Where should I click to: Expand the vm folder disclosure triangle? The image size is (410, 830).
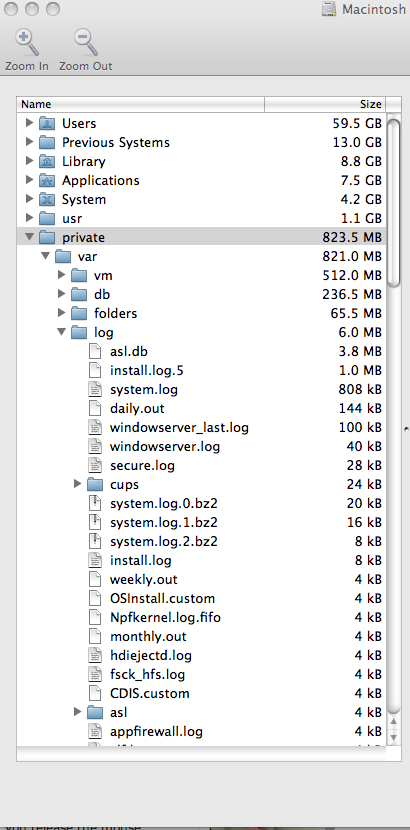pyautogui.click(x=61, y=275)
